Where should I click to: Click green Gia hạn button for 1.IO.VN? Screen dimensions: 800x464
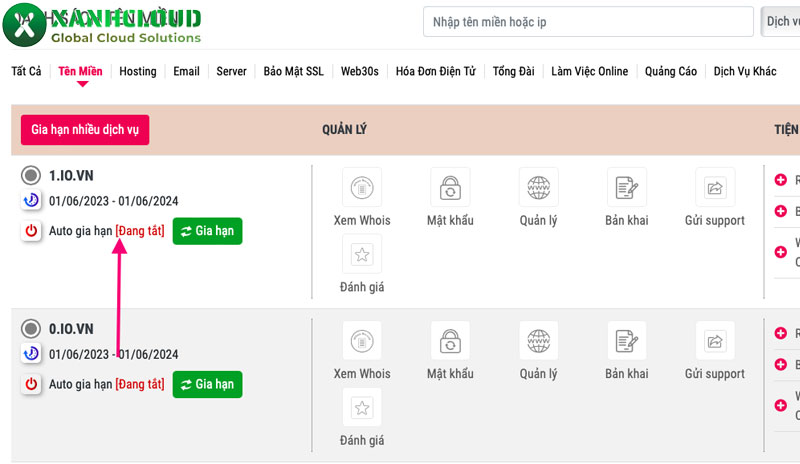[207, 231]
